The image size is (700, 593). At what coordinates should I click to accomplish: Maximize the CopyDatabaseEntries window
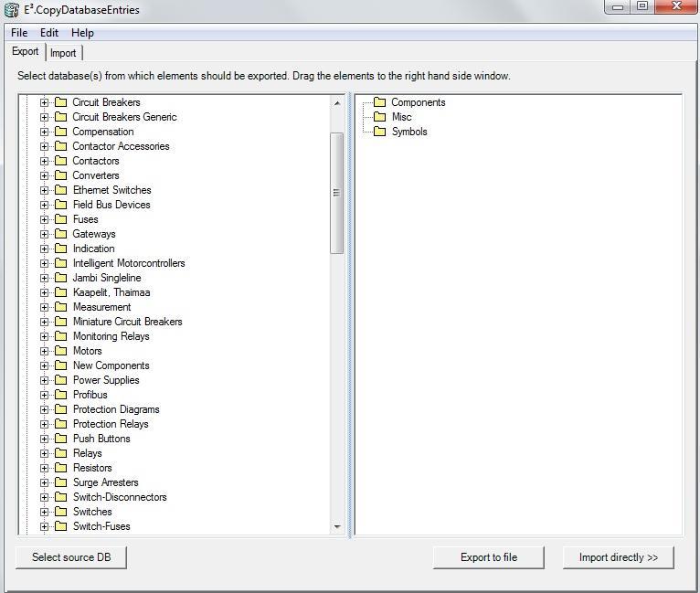[x=642, y=6]
